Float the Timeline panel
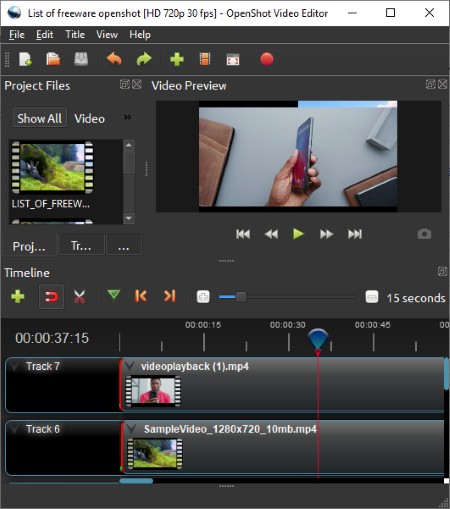450x509 pixels. pyautogui.click(x=442, y=271)
